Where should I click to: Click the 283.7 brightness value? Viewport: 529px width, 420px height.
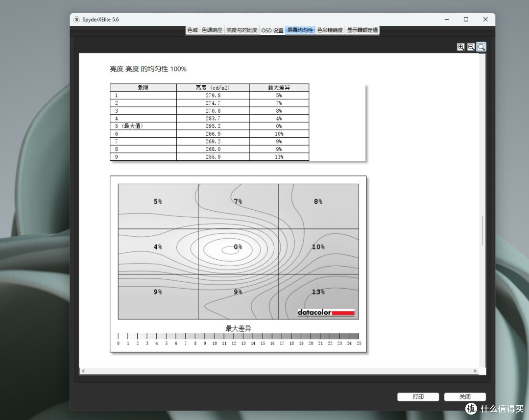[x=213, y=119]
